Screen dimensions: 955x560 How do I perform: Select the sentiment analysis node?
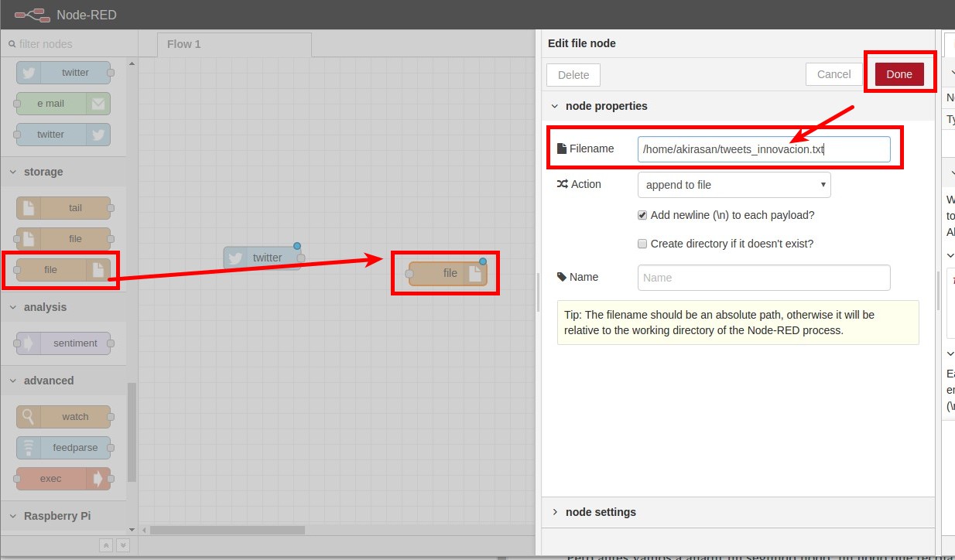point(63,343)
